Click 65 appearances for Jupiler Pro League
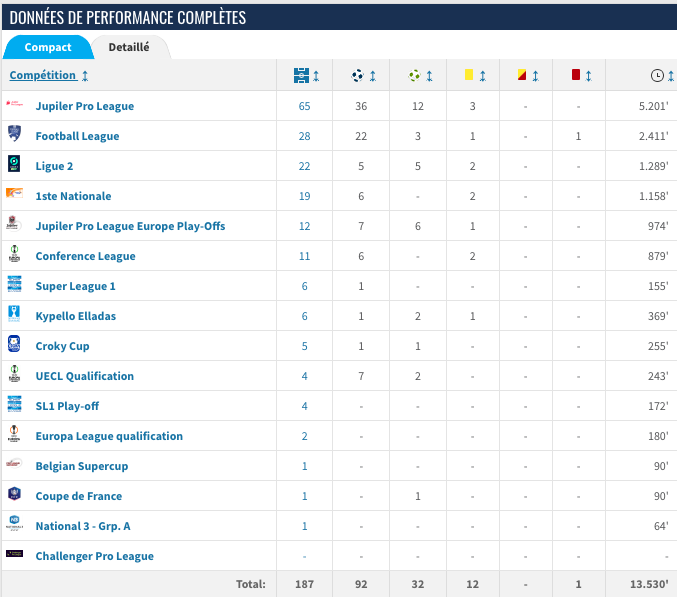The height and width of the screenshot is (597, 677). (304, 106)
